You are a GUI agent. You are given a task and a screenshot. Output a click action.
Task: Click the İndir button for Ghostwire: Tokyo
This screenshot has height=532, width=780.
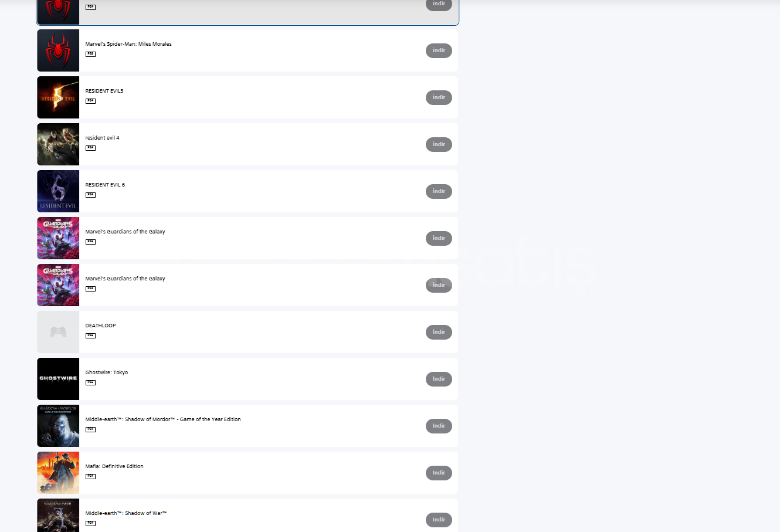coord(439,379)
